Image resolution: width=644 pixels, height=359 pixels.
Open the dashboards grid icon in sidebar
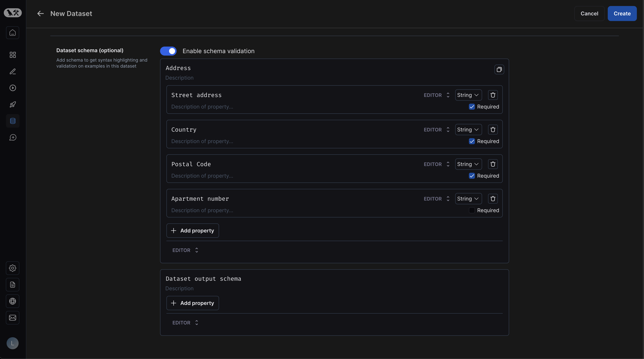tap(13, 55)
